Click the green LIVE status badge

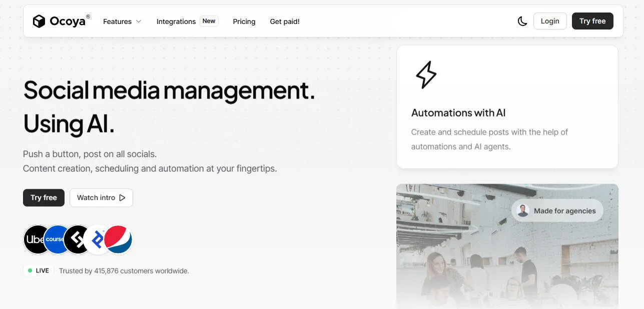[39, 270]
